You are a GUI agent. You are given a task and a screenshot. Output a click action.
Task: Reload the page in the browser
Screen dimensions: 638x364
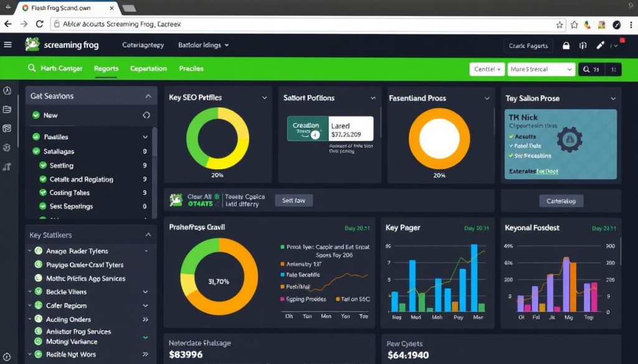tap(40, 24)
